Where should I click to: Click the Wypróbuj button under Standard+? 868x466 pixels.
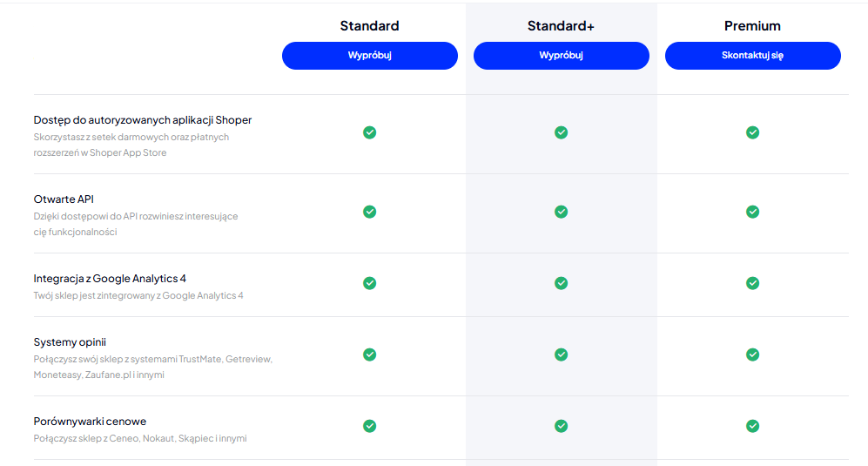(562, 56)
